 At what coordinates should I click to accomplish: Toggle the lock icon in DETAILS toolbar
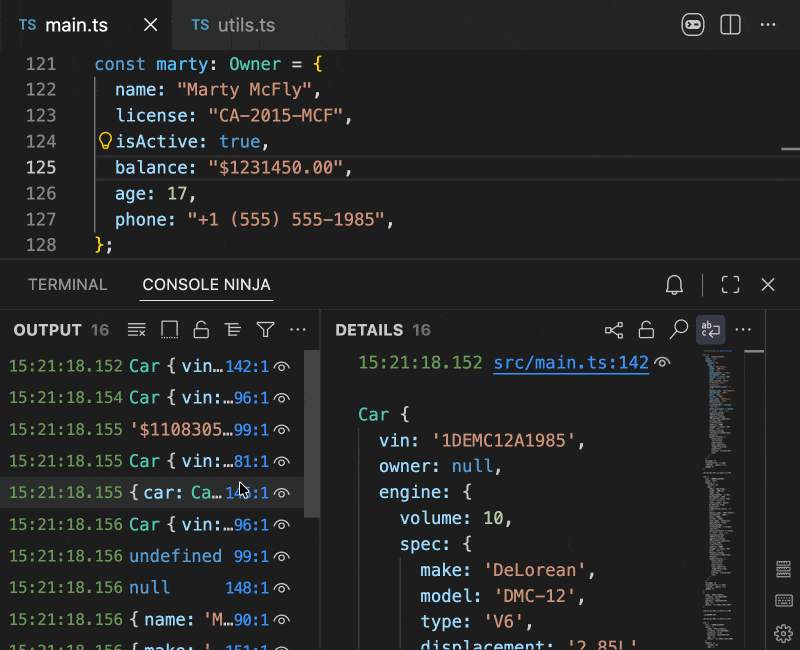tap(646, 330)
